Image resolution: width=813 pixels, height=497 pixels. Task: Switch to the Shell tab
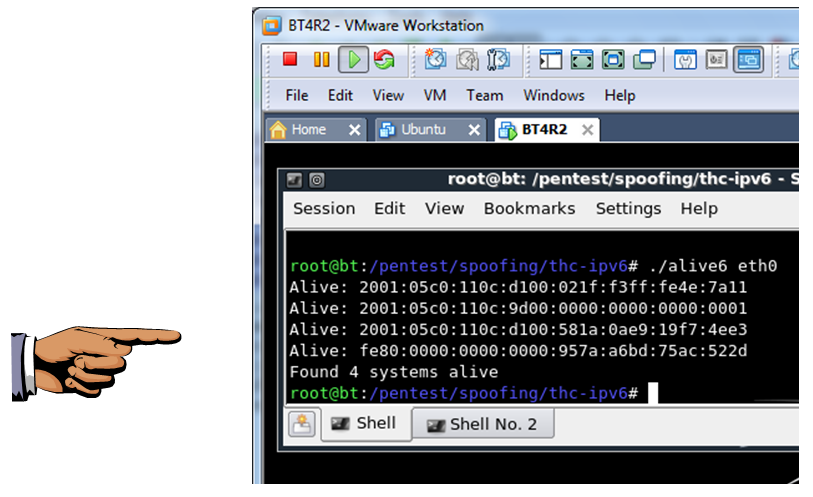tap(366, 423)
